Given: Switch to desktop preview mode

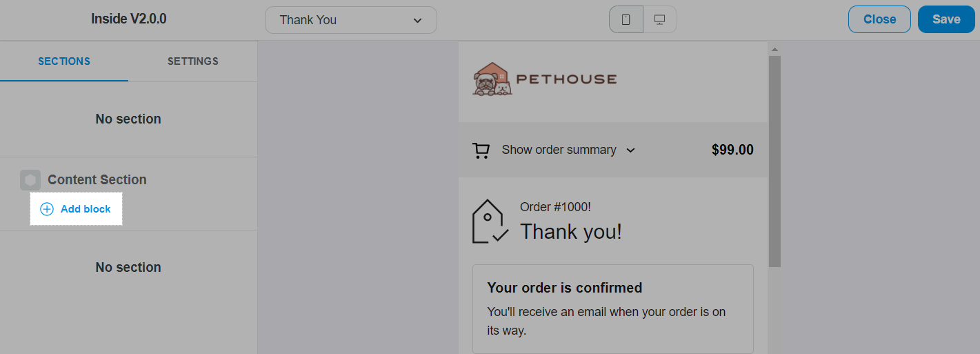Looking at the screenshot, I should [659, 20].
